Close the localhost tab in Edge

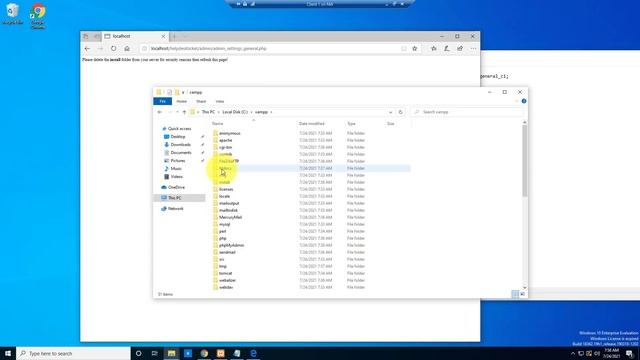(x=163, y=36)
